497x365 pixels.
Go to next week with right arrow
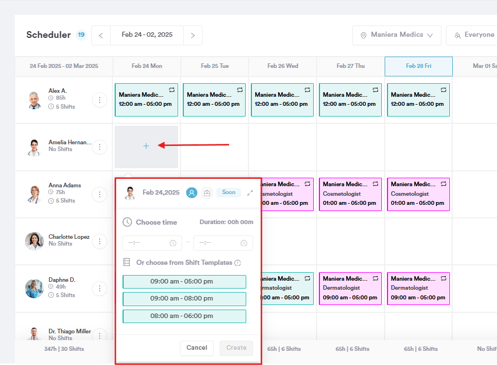coord(193,35)
